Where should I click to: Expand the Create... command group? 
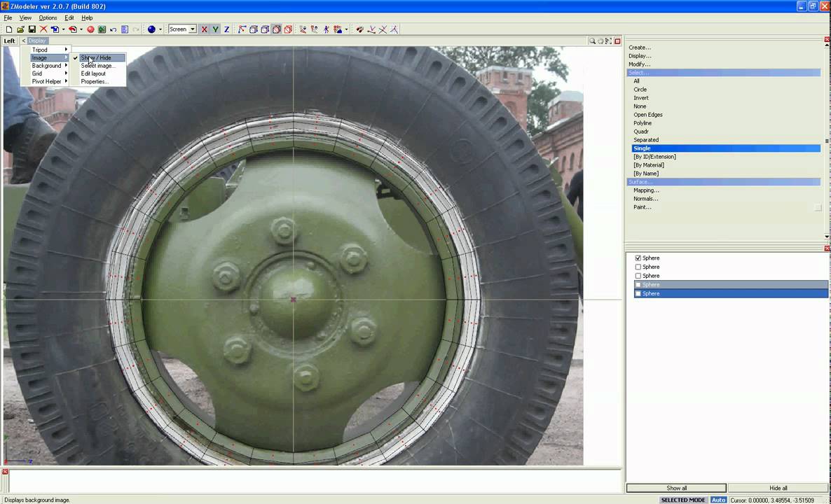pyautogui.click(x=640, y=48)
